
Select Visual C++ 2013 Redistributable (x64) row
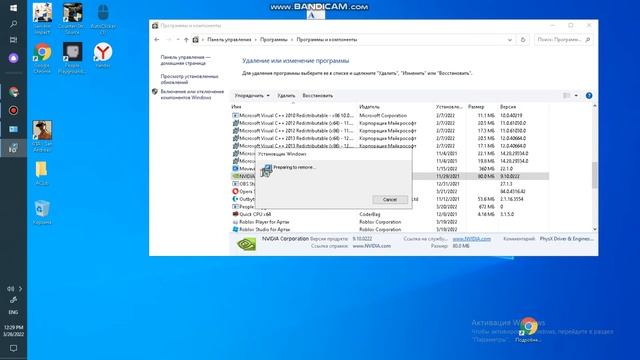point(390,138)
